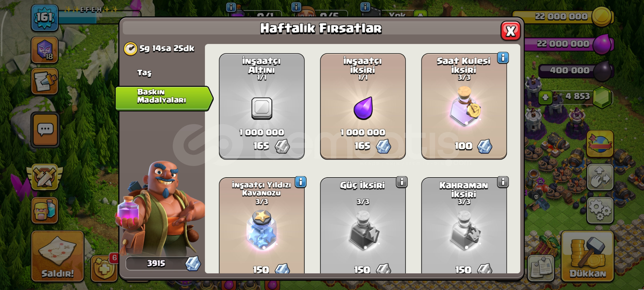
Task: Open the chat speech bubble icon
Action: click(x=45, y=130)
